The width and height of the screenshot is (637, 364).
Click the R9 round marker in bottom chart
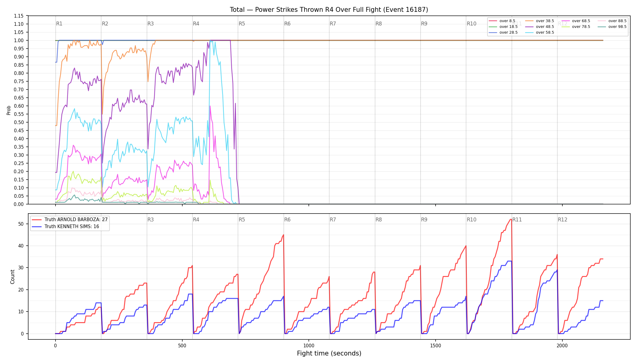click(x=424, y=220)
